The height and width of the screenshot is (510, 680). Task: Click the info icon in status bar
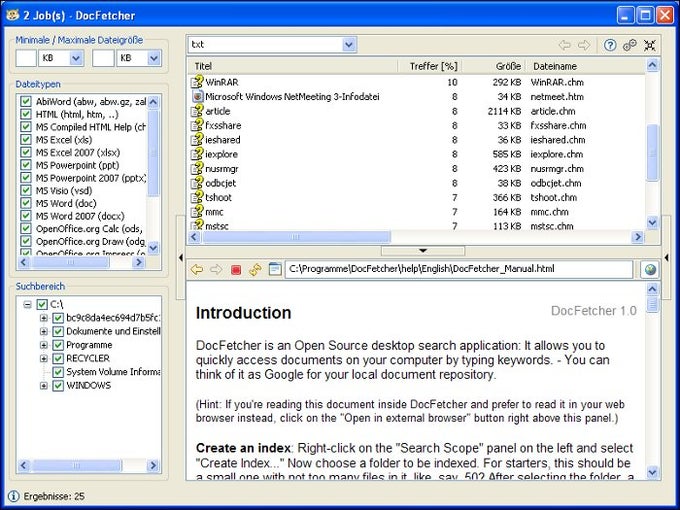point(13,496)
